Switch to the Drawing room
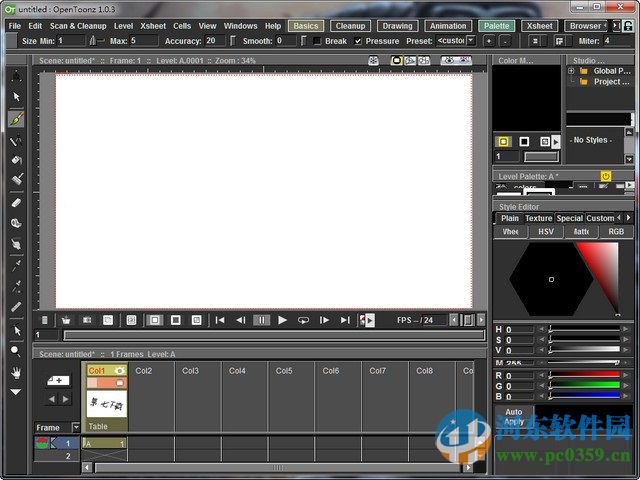Viewport: 640px width, 480px height. tap(397, 26)
